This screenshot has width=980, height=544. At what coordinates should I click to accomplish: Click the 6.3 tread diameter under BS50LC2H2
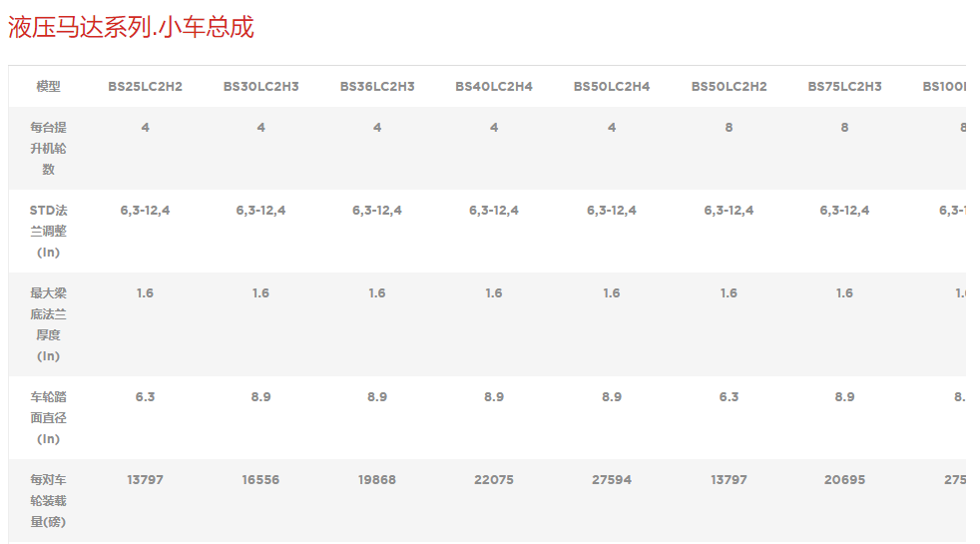coord(729,397)
